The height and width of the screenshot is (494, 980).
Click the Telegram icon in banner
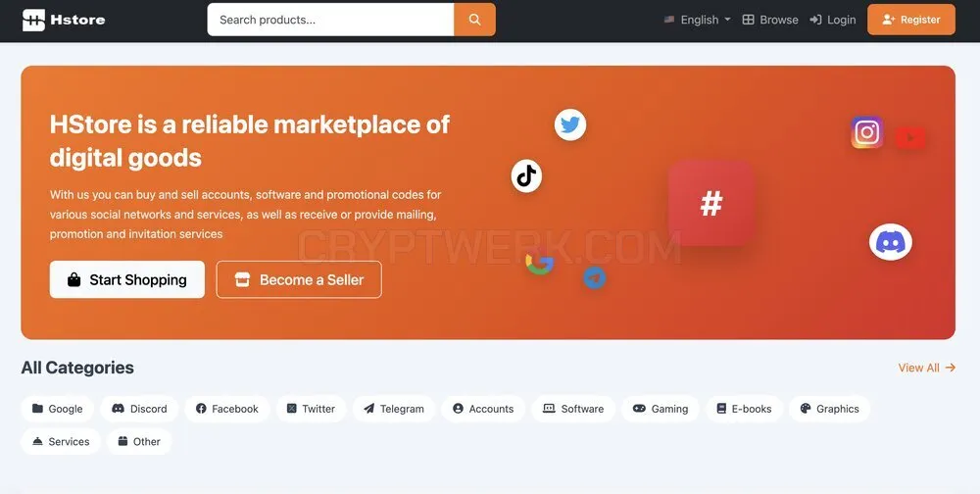[595, 277]
